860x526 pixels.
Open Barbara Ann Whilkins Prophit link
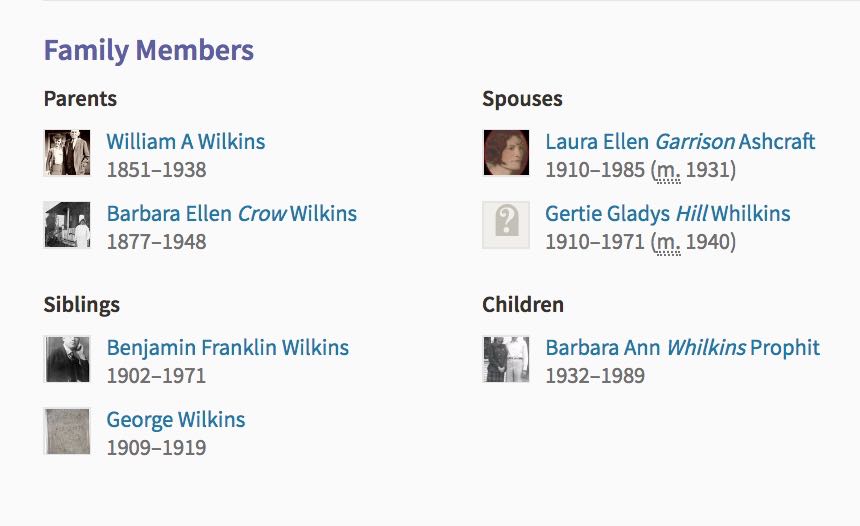682,348
